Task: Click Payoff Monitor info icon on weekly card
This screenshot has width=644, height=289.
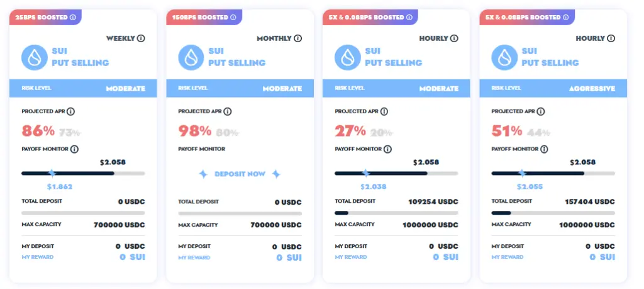Action: click(74, 149)
